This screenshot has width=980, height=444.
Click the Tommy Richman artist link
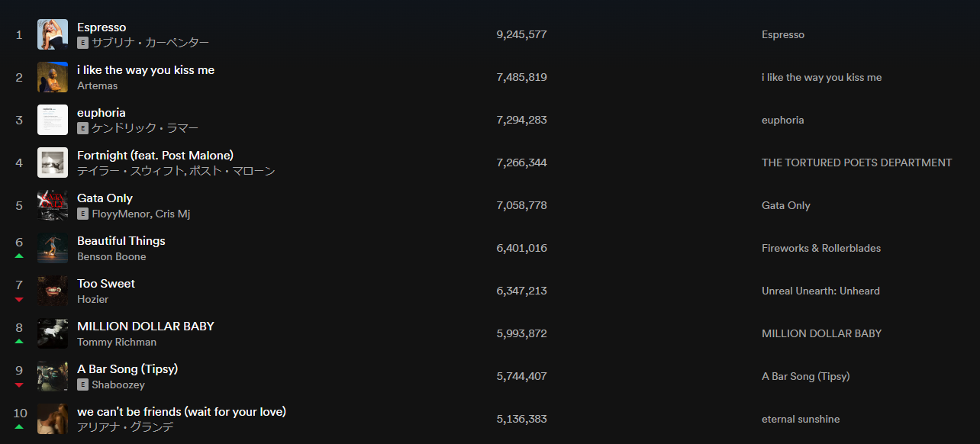(x=117, y=342)
